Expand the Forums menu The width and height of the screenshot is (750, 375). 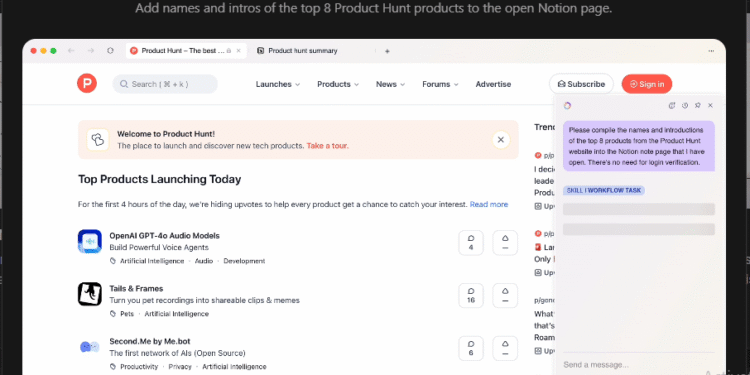[x=440, y=84]
